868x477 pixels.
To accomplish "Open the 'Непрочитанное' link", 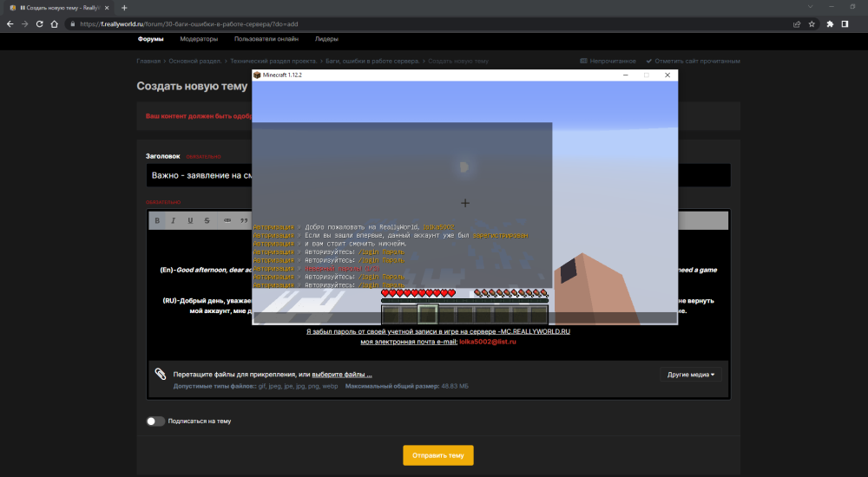I will coord(608,62).
